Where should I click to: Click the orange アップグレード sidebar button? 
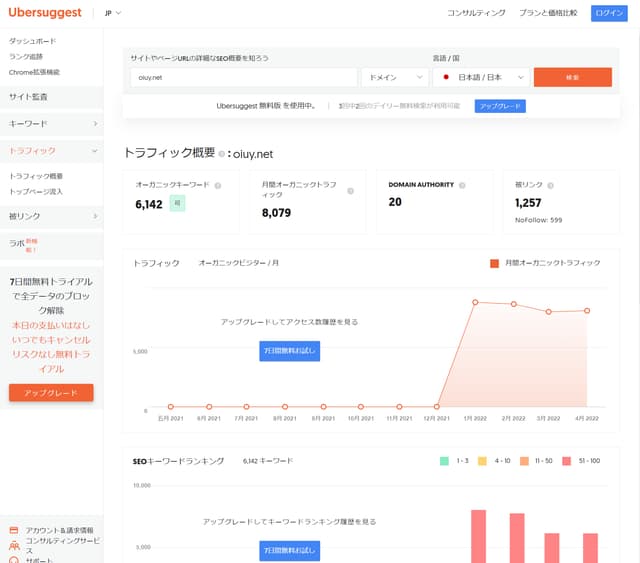click(51, 393)
